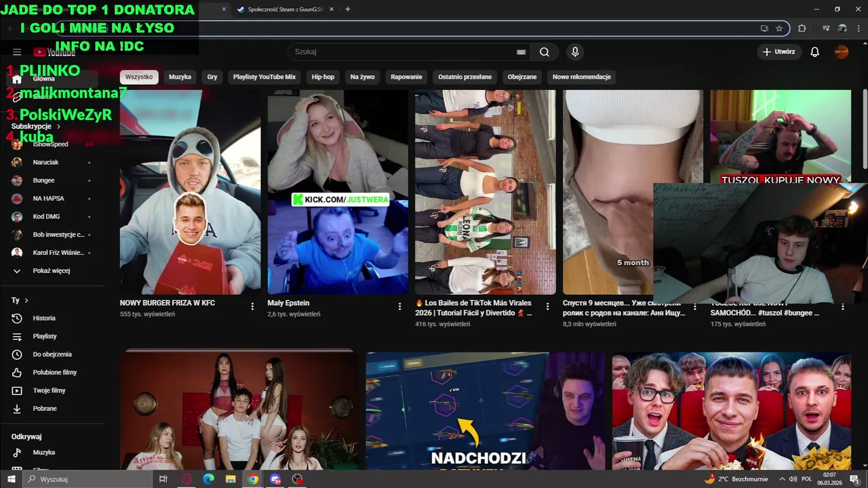
Task: Click the install app icon in address bar
Action: [x=764, y=28]
